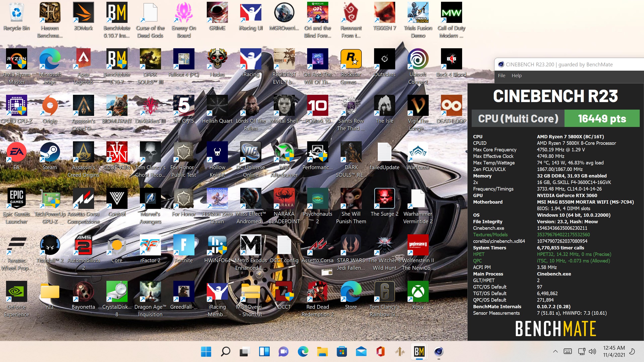
Task: Open the r23 folder on desktop
Action: (x=50, y=296)
